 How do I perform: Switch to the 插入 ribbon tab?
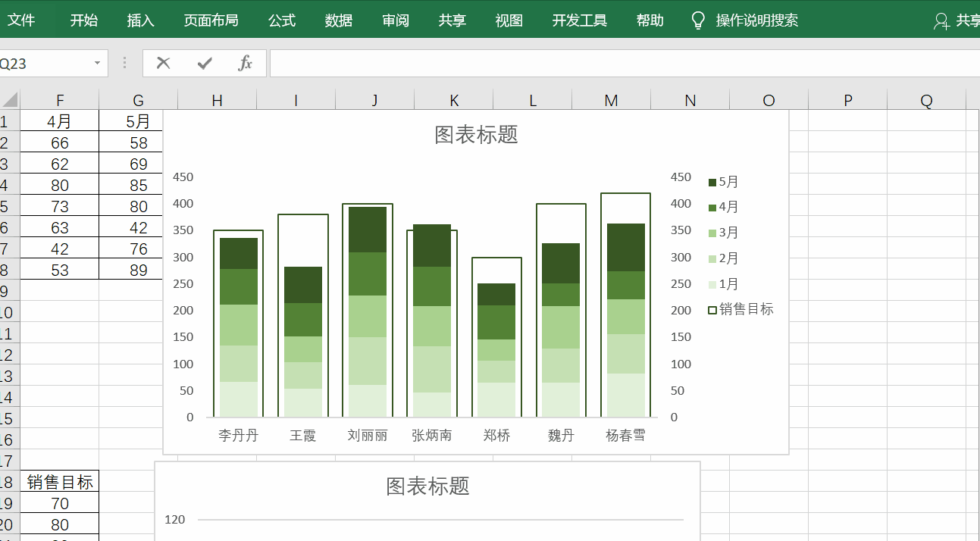pos(141,20)
